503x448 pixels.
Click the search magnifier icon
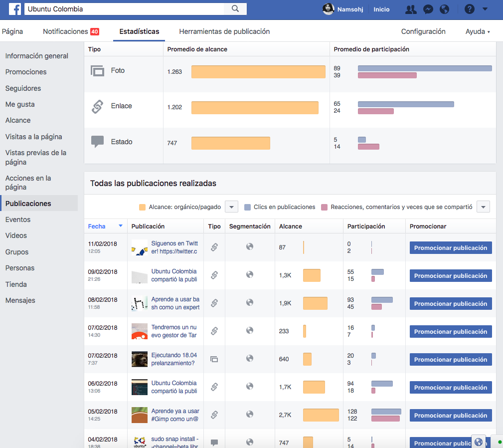(x=235, y=9)
